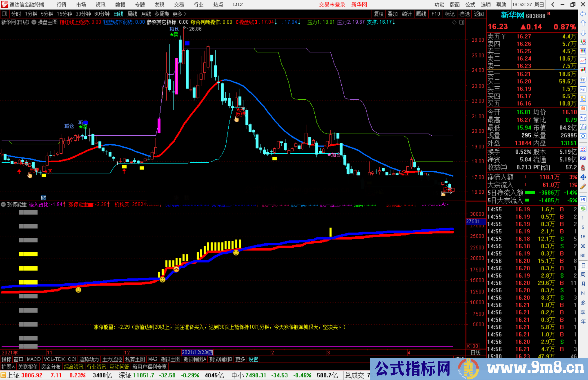Expand the 操盘主图 indicator dropdown arrow

[34, 22]
